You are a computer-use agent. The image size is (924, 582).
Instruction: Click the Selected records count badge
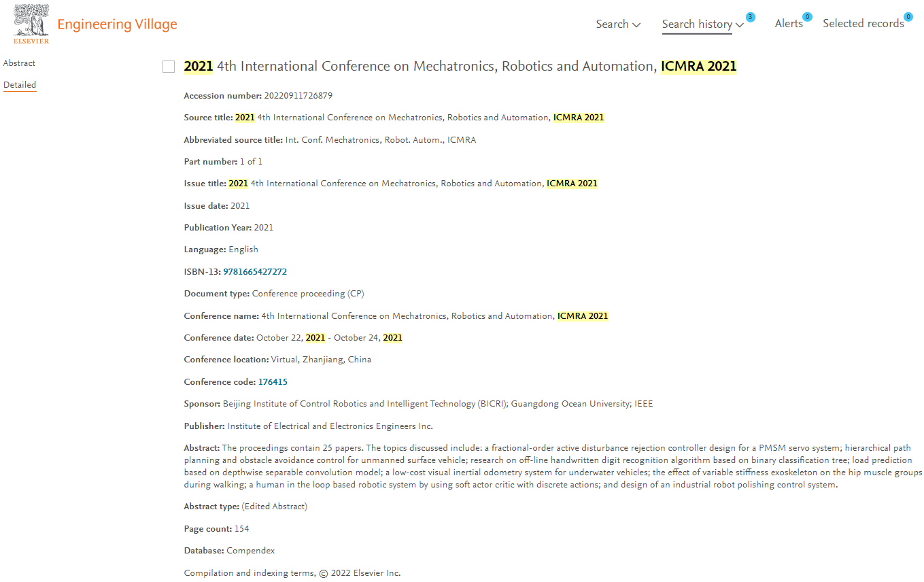908,17
